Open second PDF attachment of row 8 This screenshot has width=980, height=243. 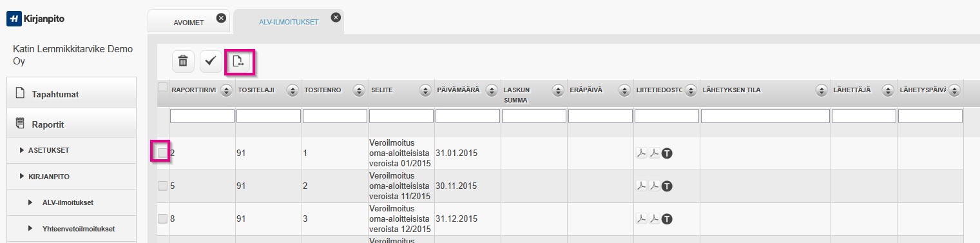(654, 219)
